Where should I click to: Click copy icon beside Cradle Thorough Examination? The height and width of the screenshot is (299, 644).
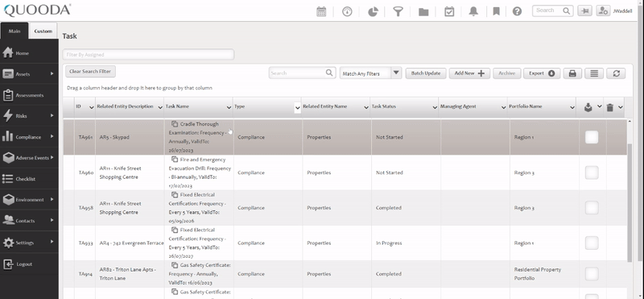175,124
